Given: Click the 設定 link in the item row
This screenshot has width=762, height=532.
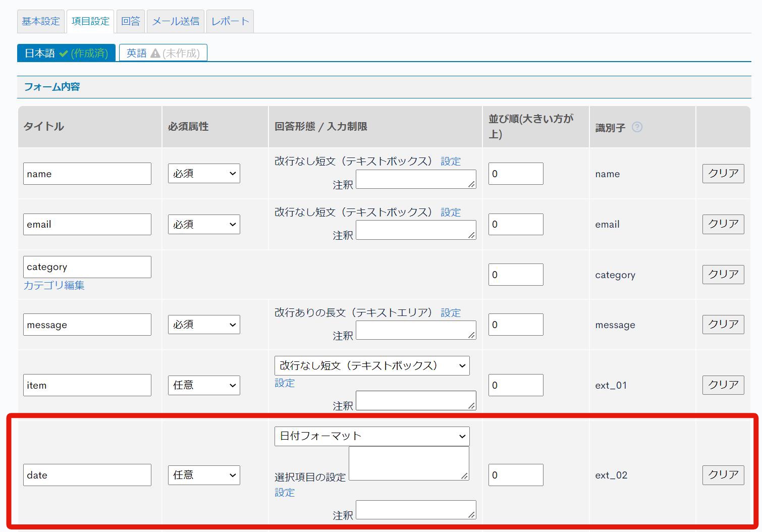Looking at the screenshot, I should (x=285, y=383).
